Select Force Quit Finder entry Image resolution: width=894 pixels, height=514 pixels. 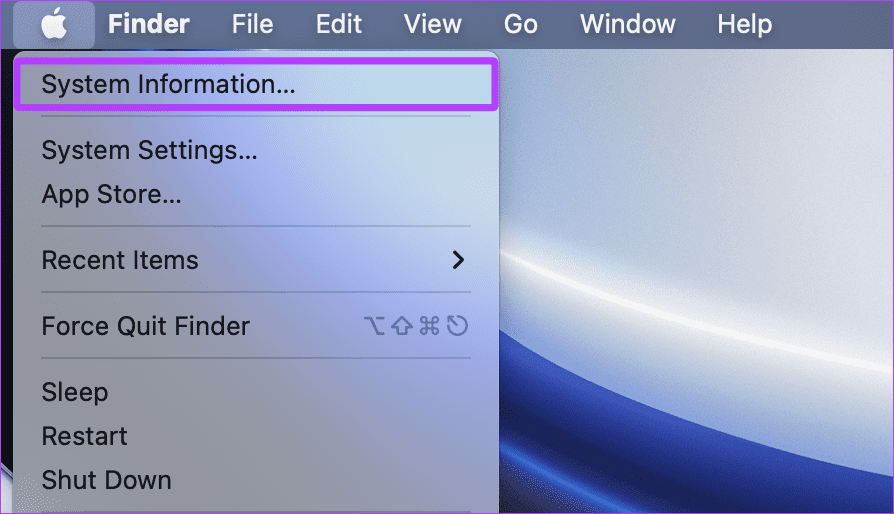[256, 327]
